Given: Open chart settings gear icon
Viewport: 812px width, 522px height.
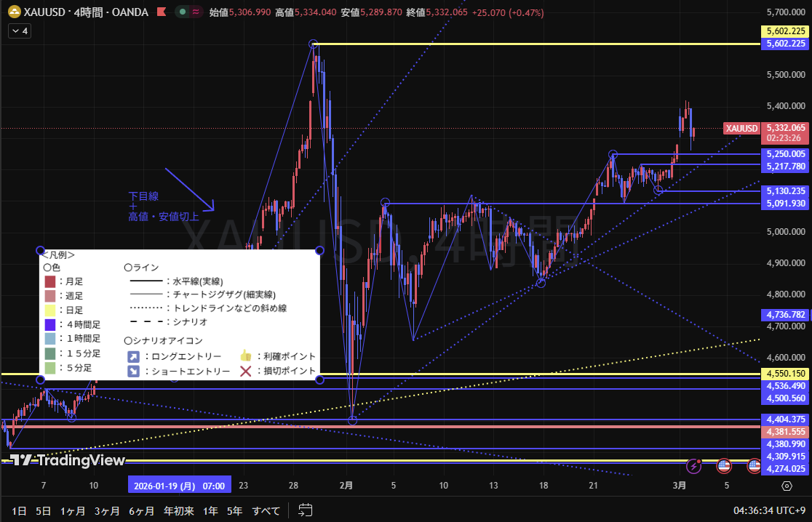Looking at the screenshot, I should click(x=787, y=486).
